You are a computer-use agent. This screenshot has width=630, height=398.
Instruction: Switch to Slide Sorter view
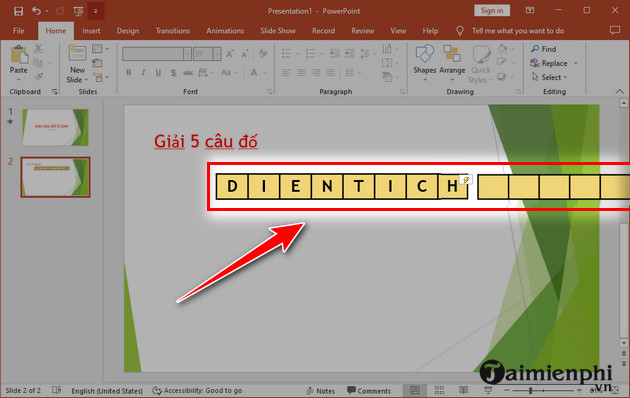tap(439, 390)
